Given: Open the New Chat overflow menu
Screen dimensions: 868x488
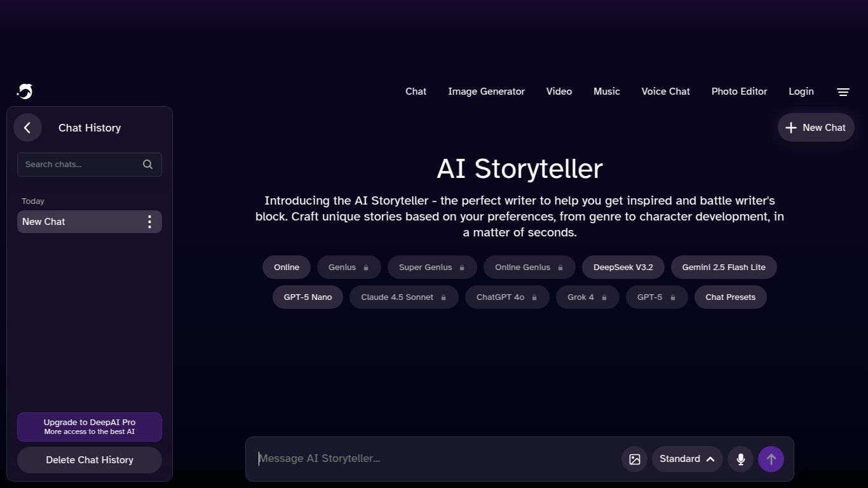Looking at the screenshot, I should click(x=149, y=221).
